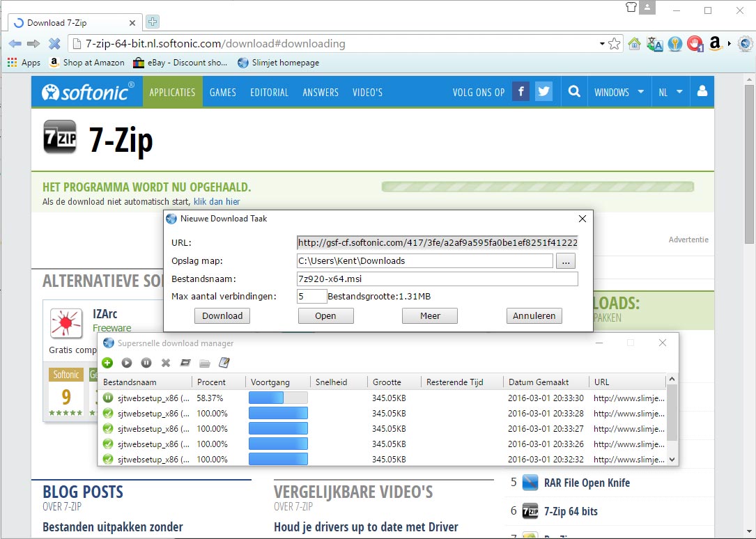
Task: Click the Open button in the dialog
Action: pos(326,316)
